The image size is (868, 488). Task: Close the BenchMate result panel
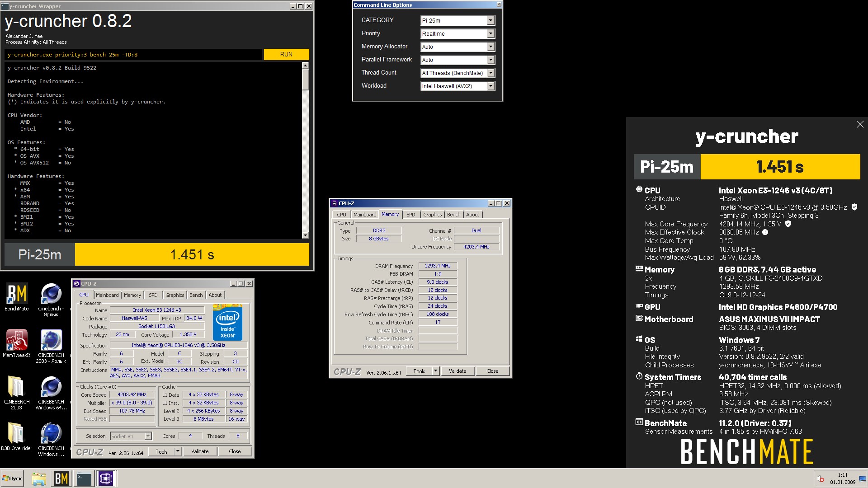click(x=860, y=124)
